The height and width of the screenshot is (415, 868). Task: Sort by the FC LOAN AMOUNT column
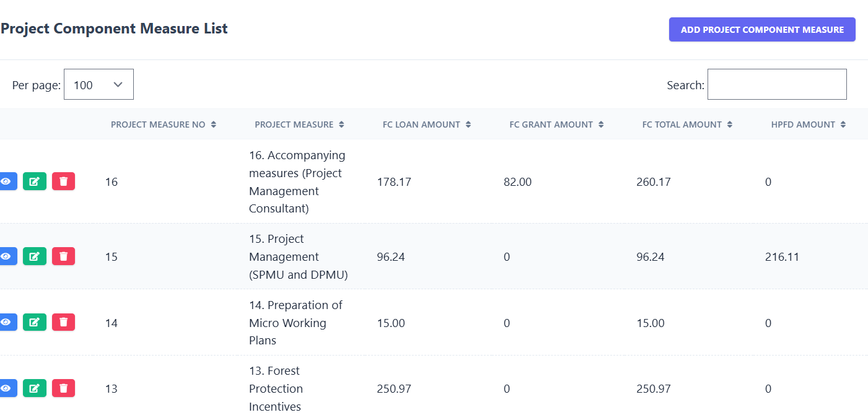tap(426, 124)
